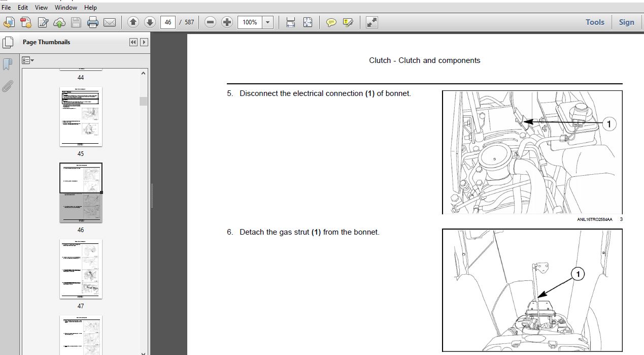Open the Page Thumbnails navigation pane icon

coord(8,42)
